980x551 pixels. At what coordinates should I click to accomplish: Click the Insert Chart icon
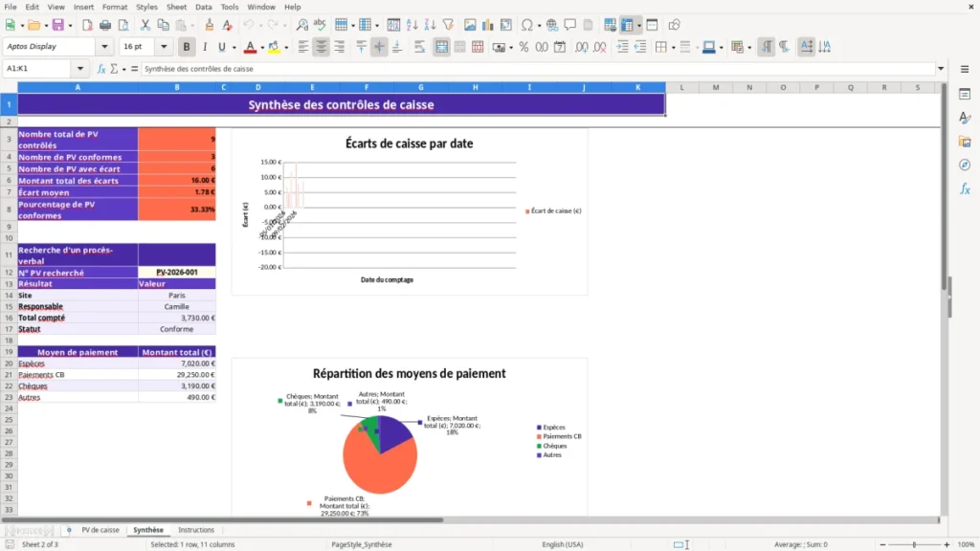tap(487, 25)
